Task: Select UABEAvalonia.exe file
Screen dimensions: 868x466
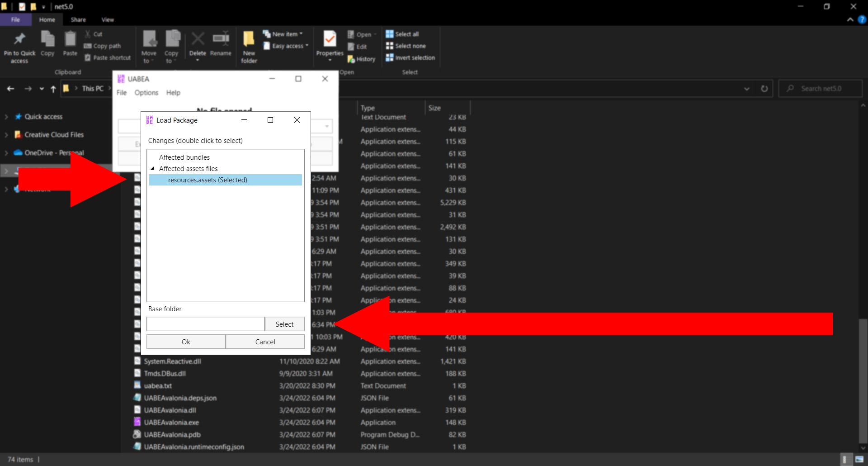Action: [x=171, y=422]
